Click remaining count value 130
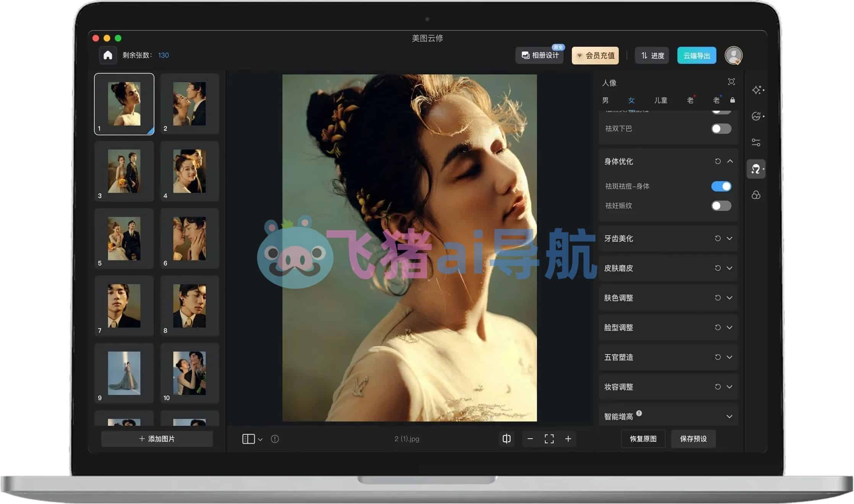854x504 pixels. pyautogui.click(x=164, y=55)
